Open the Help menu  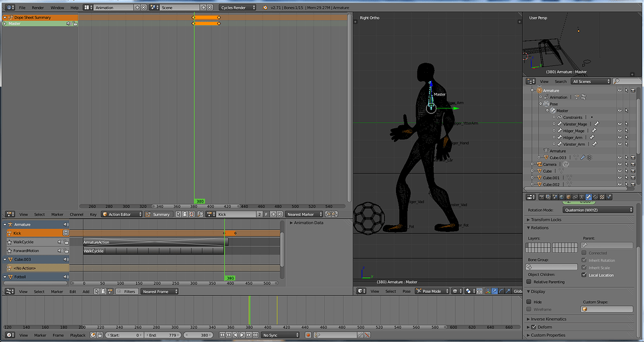point(74,8)
